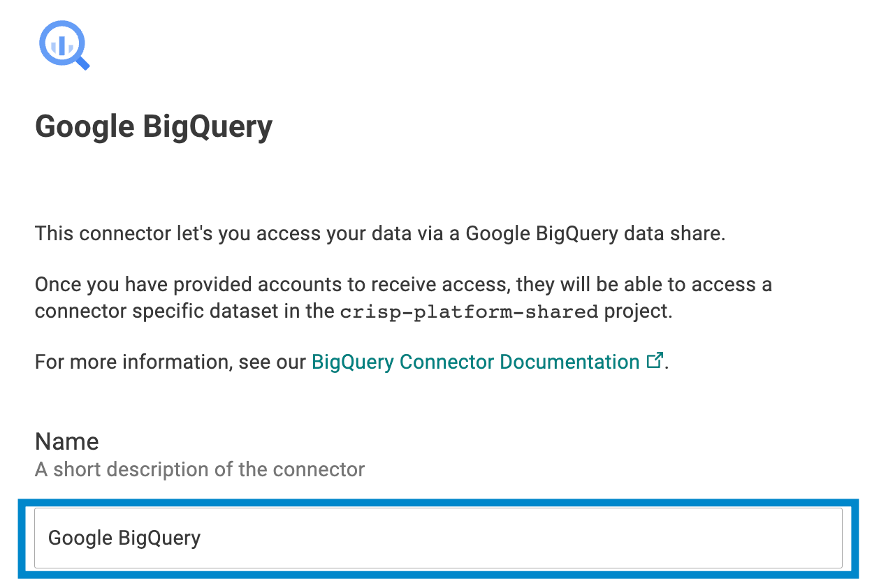Click the "Name" field label
The width and height of the screenshot is (872, 588).
coord(67,441)
